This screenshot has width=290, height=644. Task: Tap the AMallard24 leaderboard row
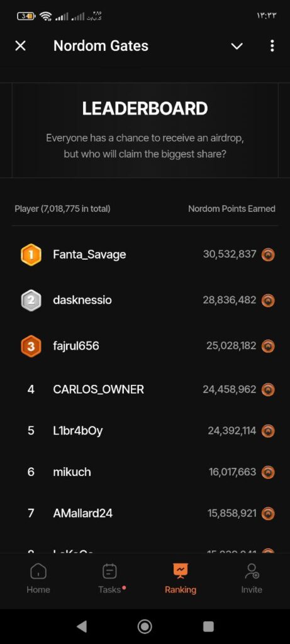(x=145, y=513)
